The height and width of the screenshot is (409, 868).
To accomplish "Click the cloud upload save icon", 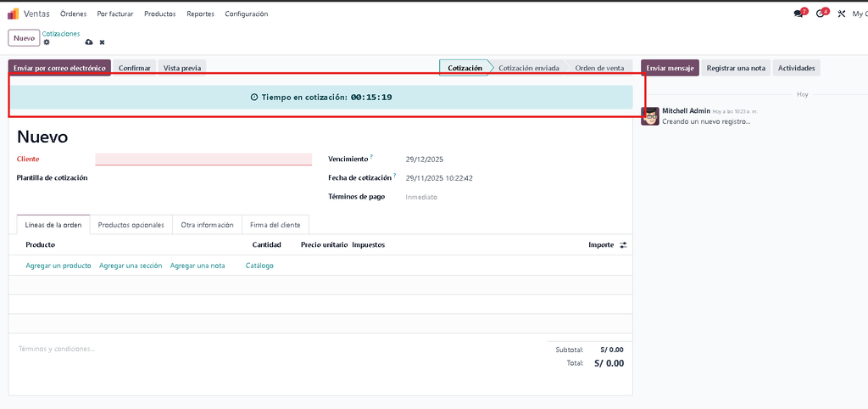I will pyautogui.click(x=89, y=42).
